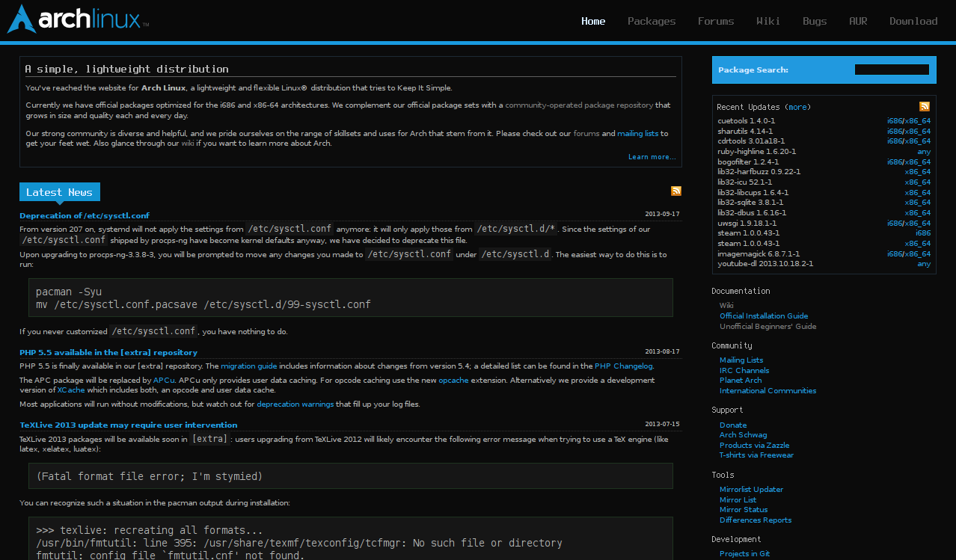This screenshot has width=956, height=560.
Task: Open the Wiki from the top navigation
Action: pos(768,21)
